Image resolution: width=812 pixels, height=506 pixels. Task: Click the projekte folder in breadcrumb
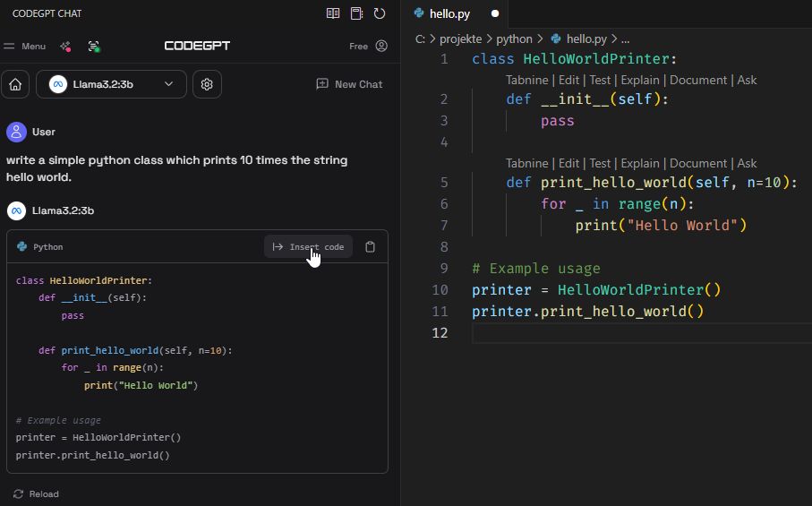(x=460, y=39)
